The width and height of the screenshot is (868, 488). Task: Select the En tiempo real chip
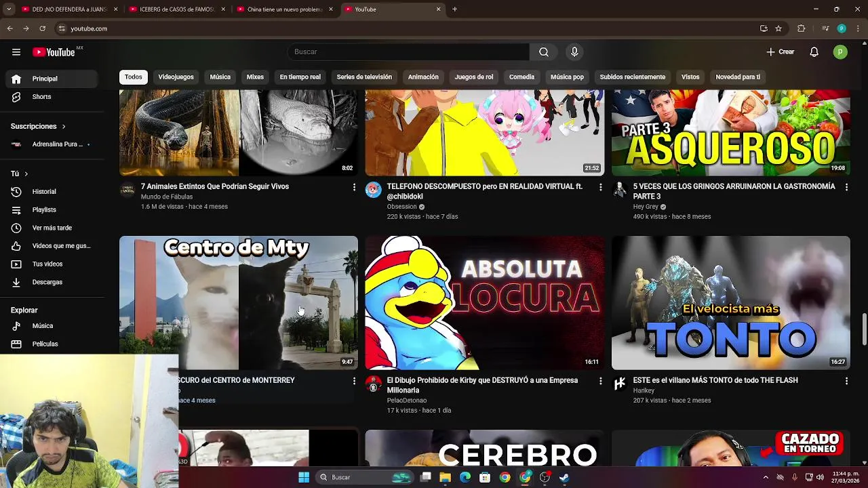[300, 77]
